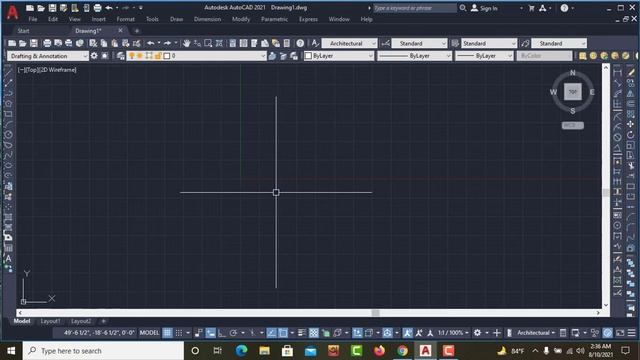Toggle Object Snap Tracking in the status bar
The width and height of the screenshot is (640, 360).
[x=271, y=333]
